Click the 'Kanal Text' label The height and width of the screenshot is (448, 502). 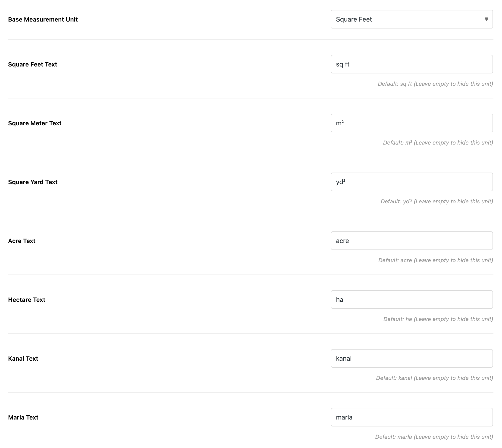23,359
